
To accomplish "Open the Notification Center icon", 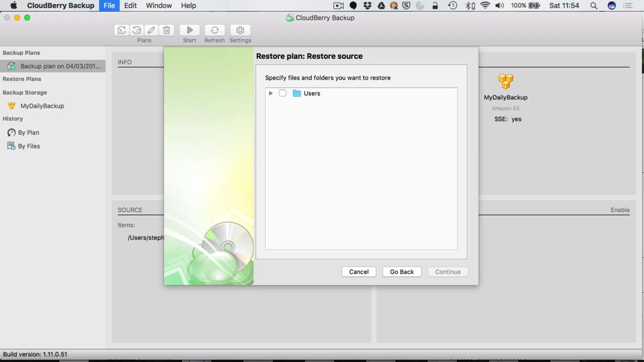I will [x=627, y=6].
